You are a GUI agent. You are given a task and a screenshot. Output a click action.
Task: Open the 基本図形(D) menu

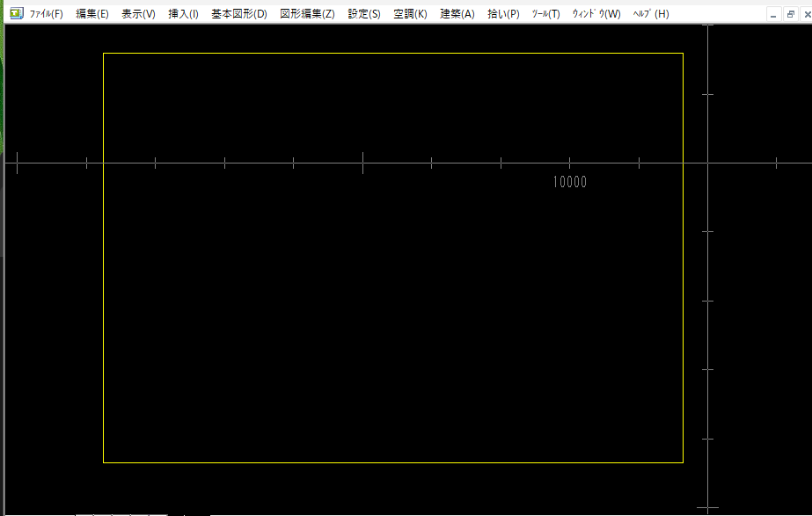click(x=238, y=14)
